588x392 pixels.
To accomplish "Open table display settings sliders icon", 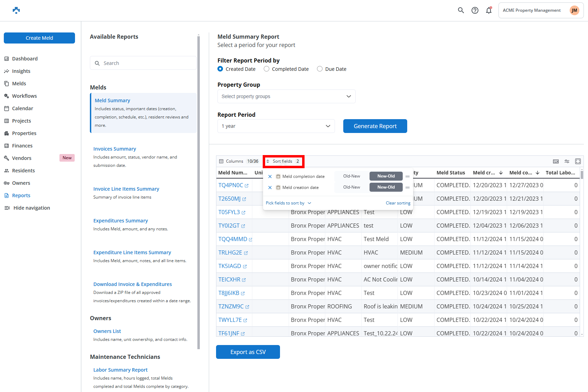I will pyautogui.click(x=567, y=161).
